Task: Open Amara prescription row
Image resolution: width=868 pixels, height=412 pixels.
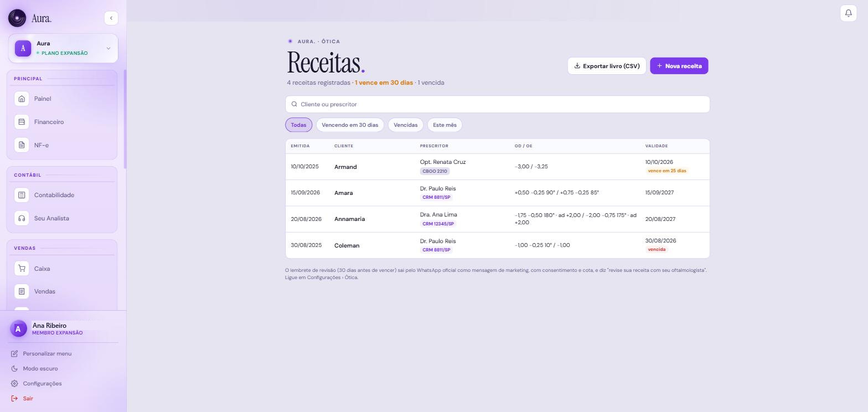Action: 498,193
